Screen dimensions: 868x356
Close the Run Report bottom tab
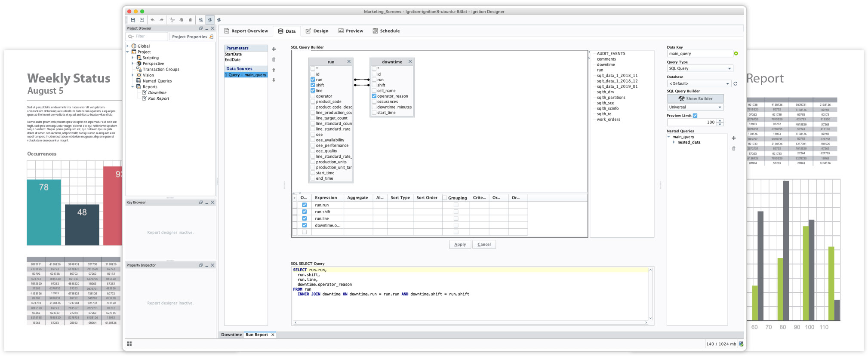pos(273,335)
